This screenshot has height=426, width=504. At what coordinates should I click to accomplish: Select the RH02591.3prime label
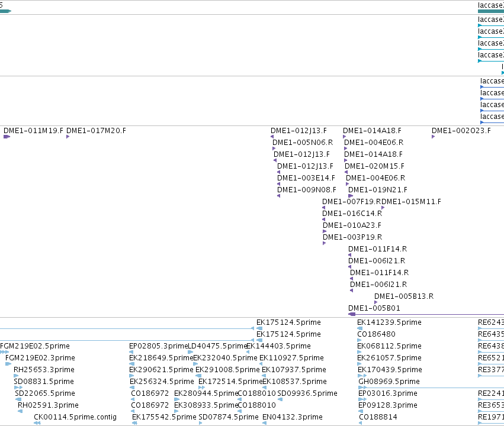pos(48,405)
